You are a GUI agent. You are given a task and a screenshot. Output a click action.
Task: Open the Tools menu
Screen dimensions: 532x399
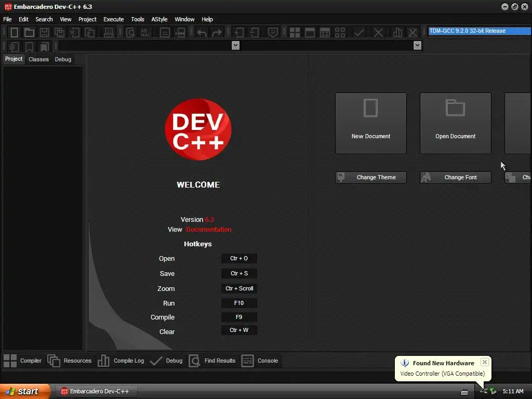click(137, 19)
